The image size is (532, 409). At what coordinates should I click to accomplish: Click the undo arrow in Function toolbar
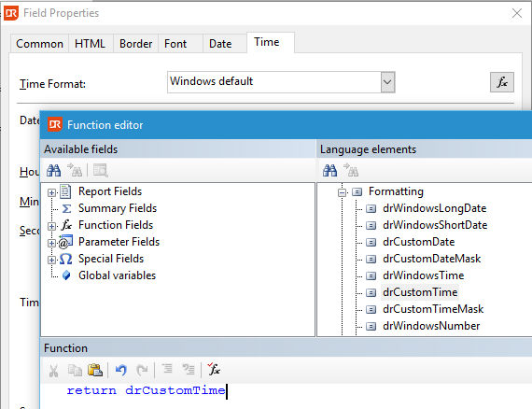tap(121, 370)
